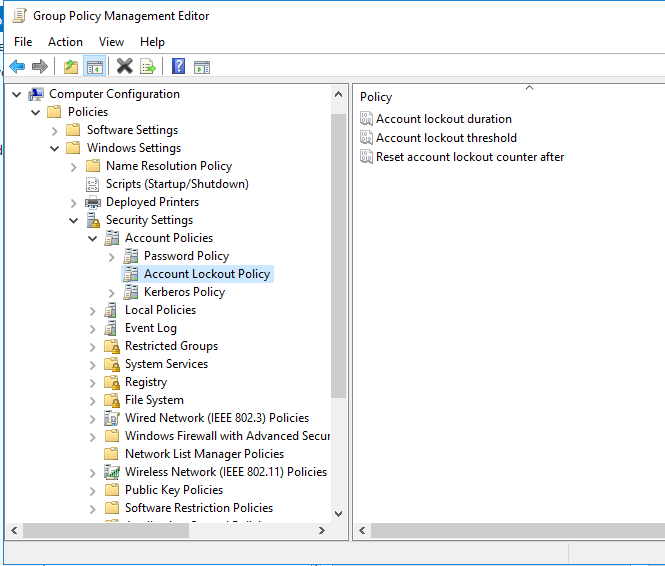Open the Help menu
This screenshot has width=665, height=566.
(152, 42)
